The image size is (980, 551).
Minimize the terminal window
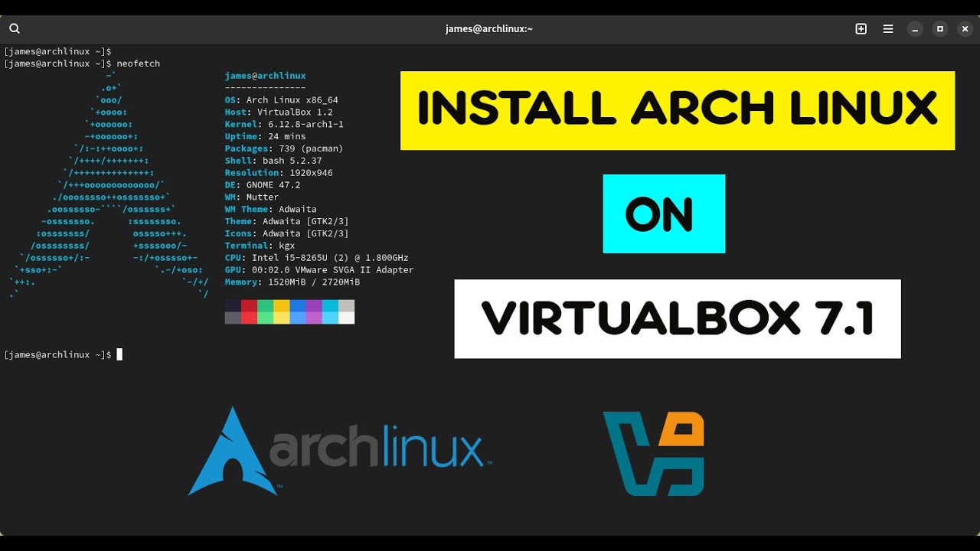pyautogui.click(x=915, y=28)
